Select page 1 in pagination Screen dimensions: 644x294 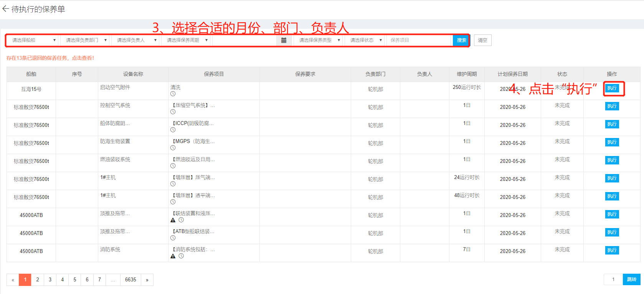point(25,280)
